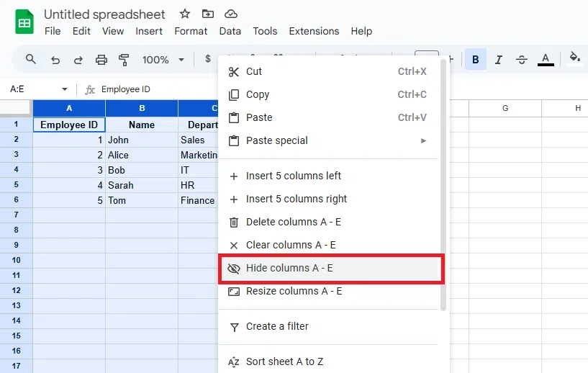The width and height of the screenshot is (588, 373).
Task: Expand the name box dropdown arrow
Action: (65, 89)
